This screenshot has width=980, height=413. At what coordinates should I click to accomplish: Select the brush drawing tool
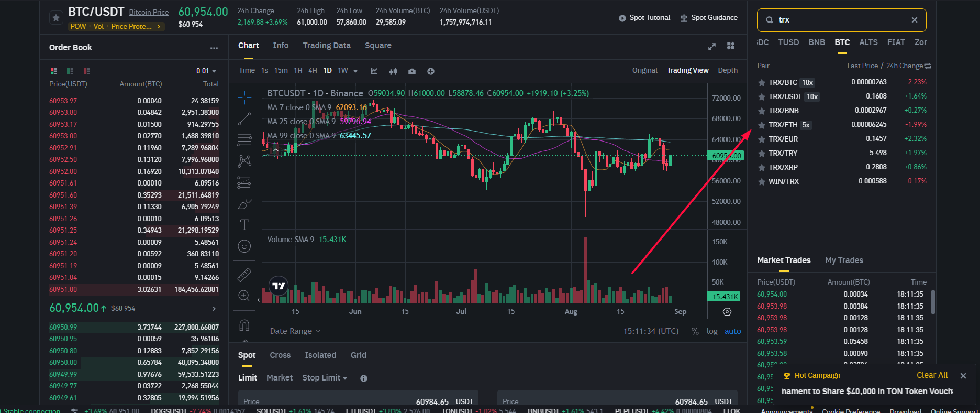point(244,204)
